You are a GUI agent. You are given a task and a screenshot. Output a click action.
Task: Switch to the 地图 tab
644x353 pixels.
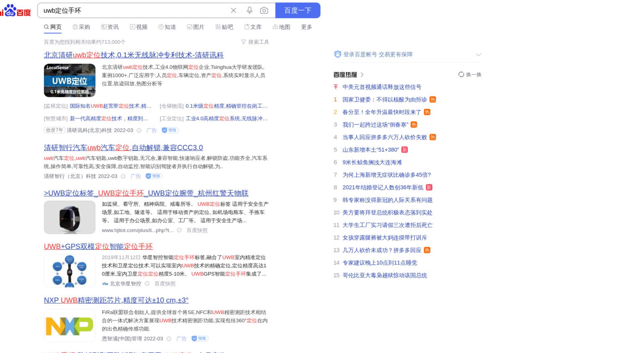pos(281,27)
